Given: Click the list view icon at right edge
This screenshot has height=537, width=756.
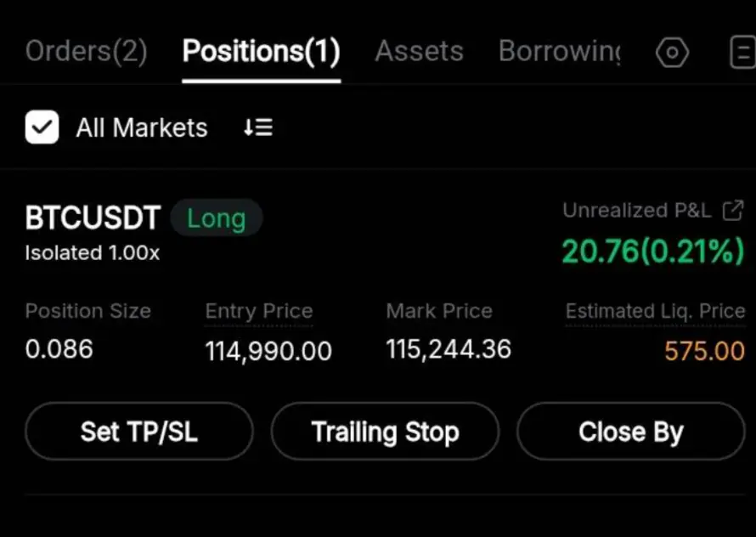Looking at the screenshot, I should pyautogui.click(x=742, y=52).
